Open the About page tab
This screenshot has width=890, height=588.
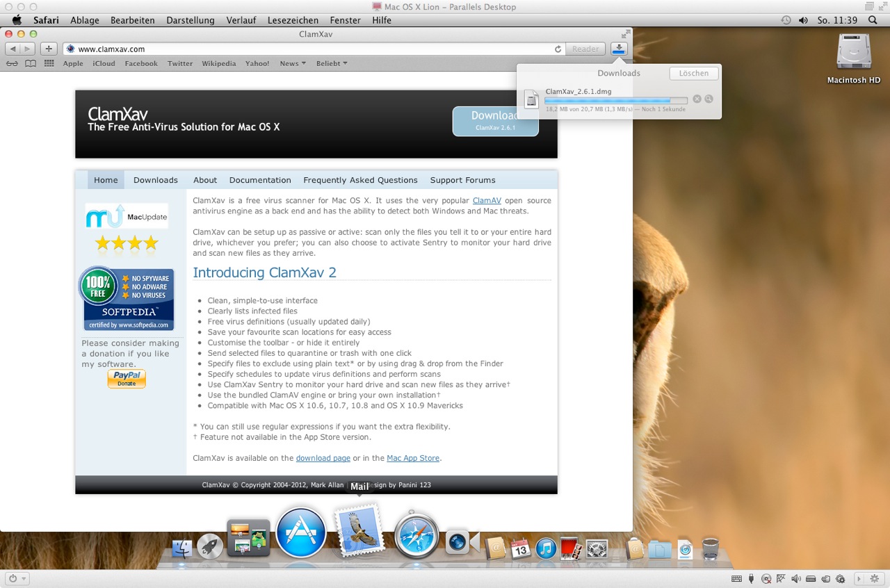coord(205,180)
